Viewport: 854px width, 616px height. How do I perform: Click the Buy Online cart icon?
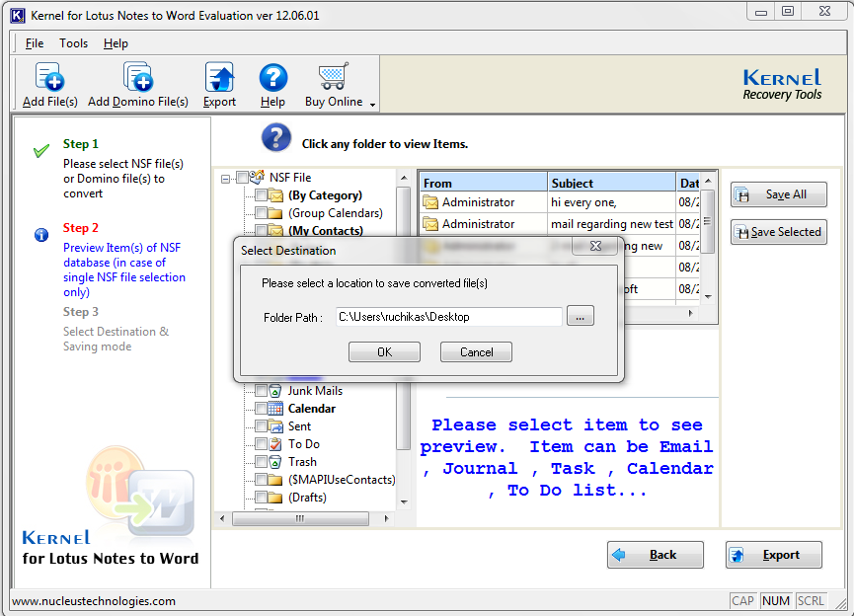(x=334, y=77)
